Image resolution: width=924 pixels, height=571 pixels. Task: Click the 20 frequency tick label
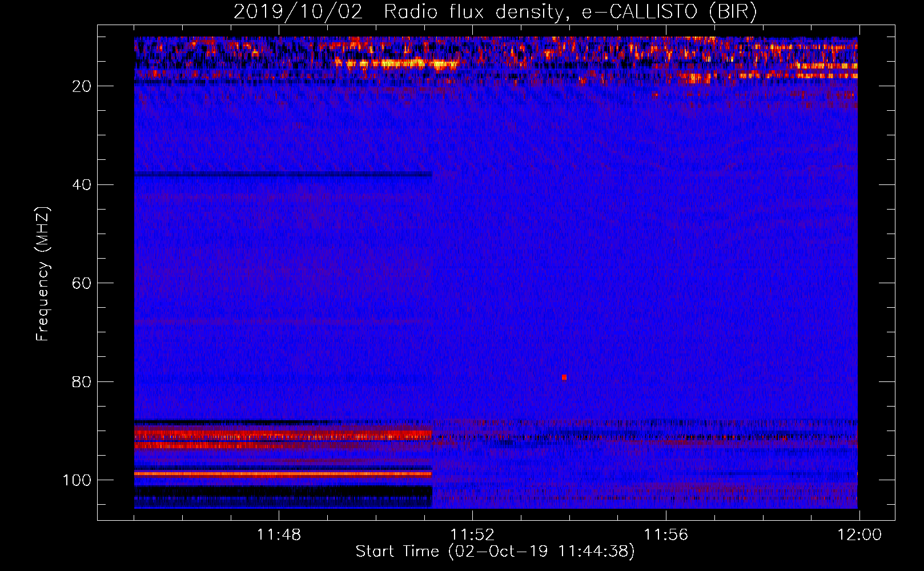point(82,86)
